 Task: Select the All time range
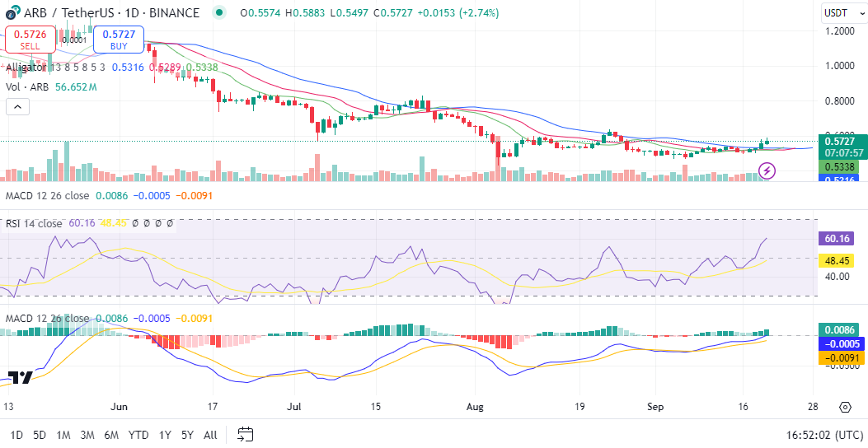tap(210, 435)
